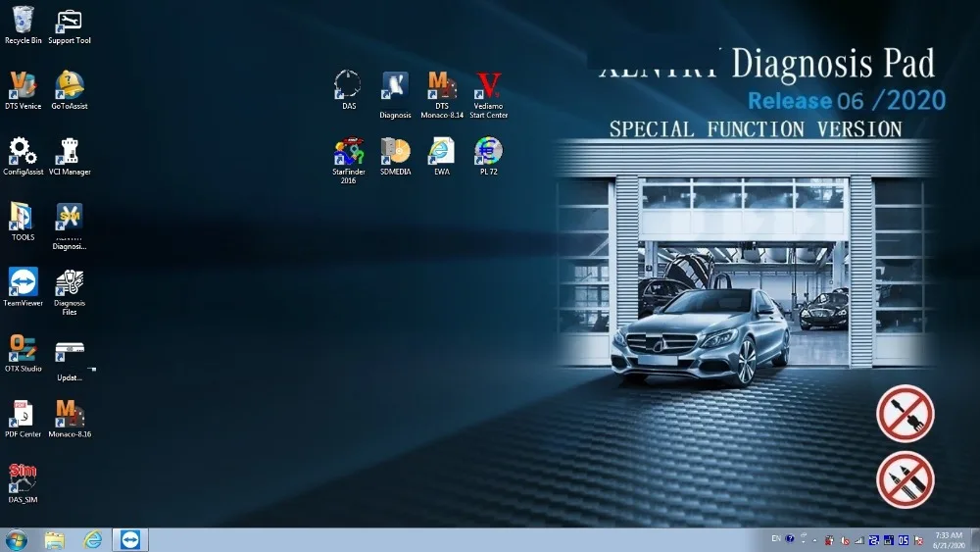Launch Internet Explorer from the taskbar
The height and width of the screenshot is (552, 980).
(x=92, y=540)
